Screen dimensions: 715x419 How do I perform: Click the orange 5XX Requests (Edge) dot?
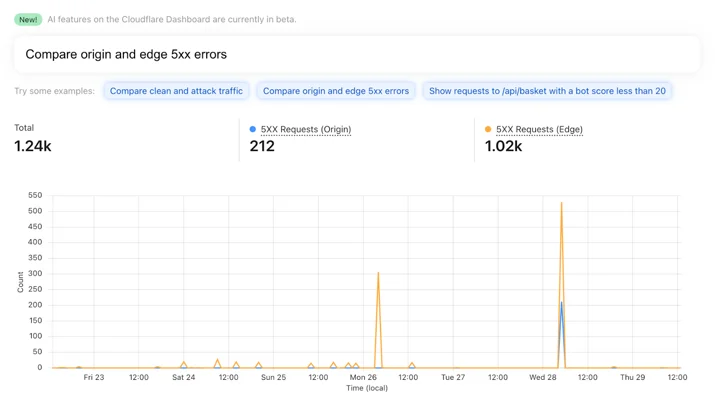[x=488, y=129]
